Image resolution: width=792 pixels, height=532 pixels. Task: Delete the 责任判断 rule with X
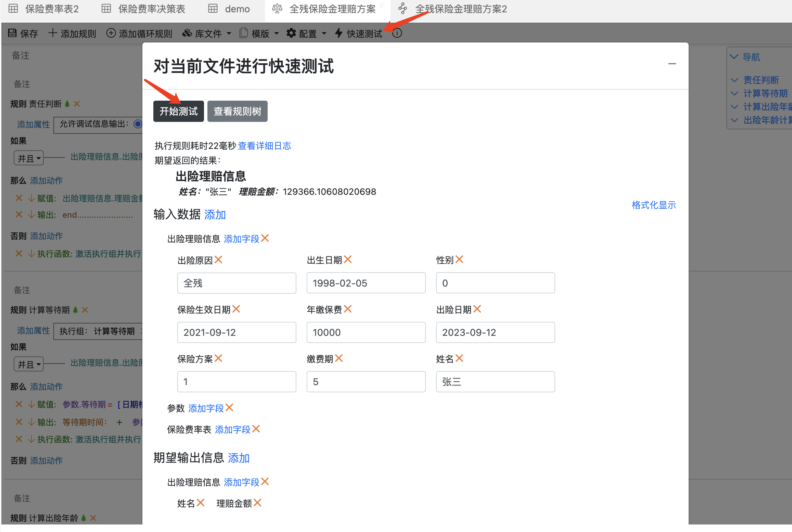(x=77, y=104)
